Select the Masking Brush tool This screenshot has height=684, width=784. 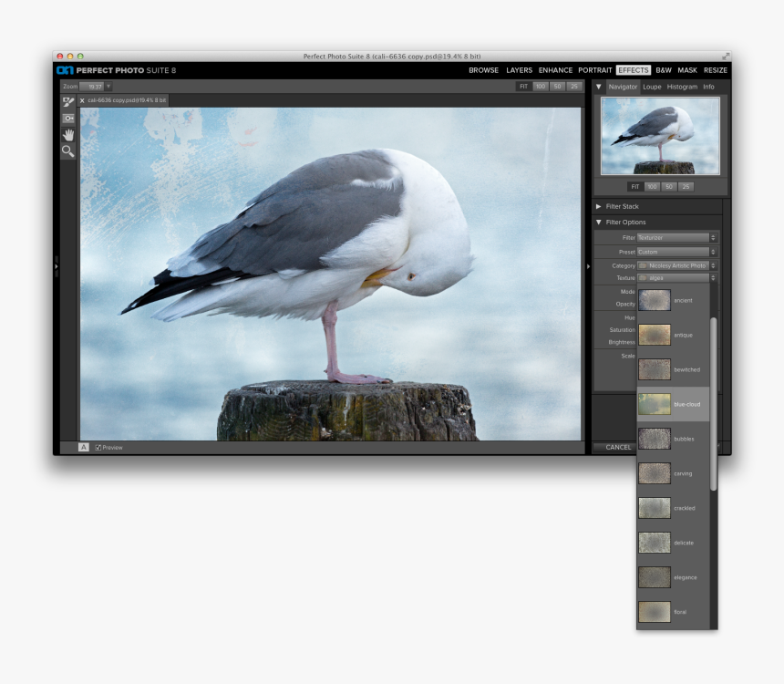(67, 101)
